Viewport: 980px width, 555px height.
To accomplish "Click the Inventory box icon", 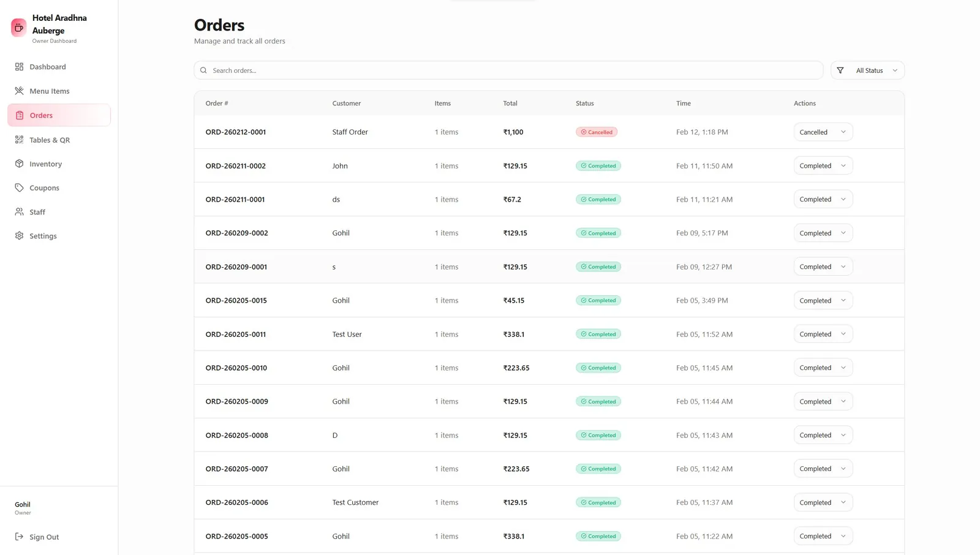I will point(20,164).
